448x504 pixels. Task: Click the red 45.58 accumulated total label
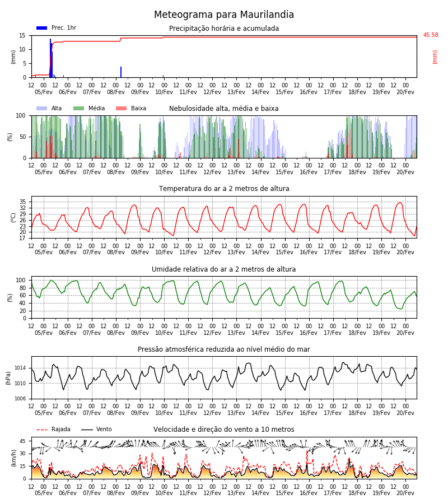click(431, 35)
